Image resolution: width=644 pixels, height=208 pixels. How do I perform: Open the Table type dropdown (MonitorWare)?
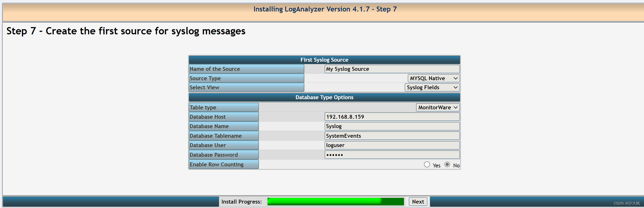pyautogui.click(x=438, y=108)
